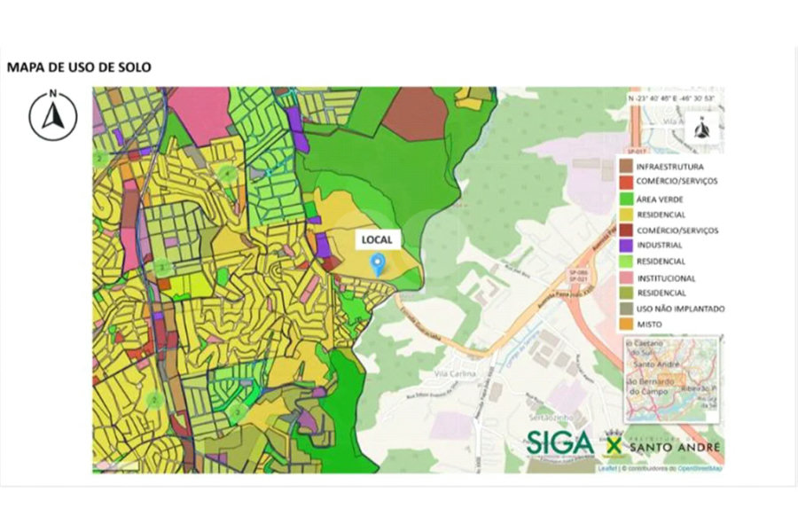Select the yellow Residencial legend swatch
Image resolution: width=798 pixels, height=532 pixels.
click(x=626, y=215)
